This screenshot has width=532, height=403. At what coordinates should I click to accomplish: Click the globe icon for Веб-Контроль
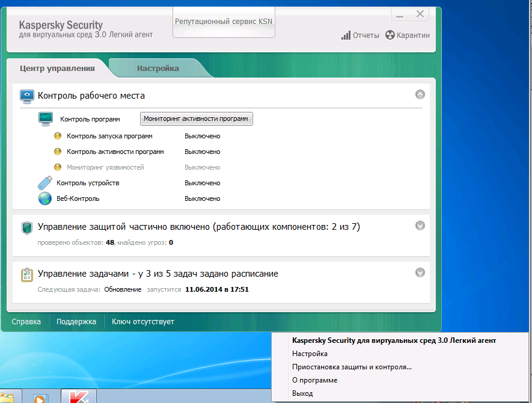coord(45,198)
